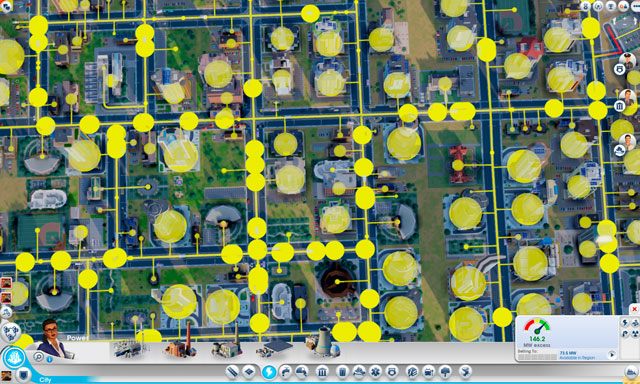Click the police shield mission badge
Image resolution: width=640 pixels, height=384 pixels.
click(x=620, y=69)
